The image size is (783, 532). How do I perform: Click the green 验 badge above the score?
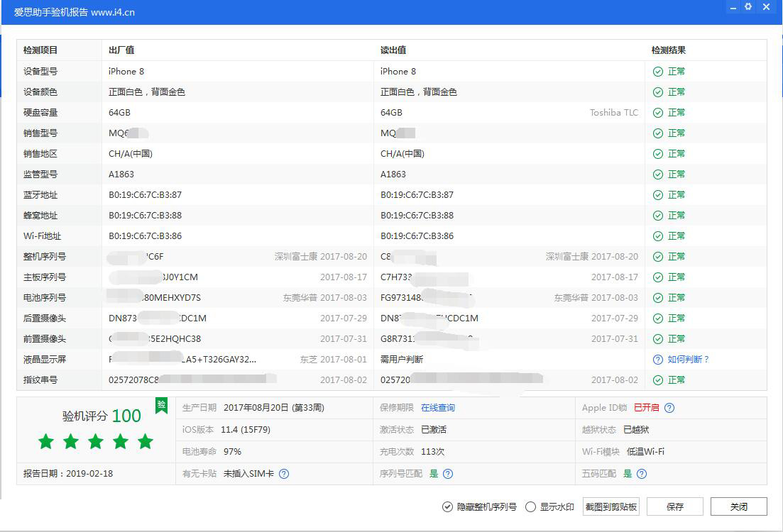[x=162, y=404]
